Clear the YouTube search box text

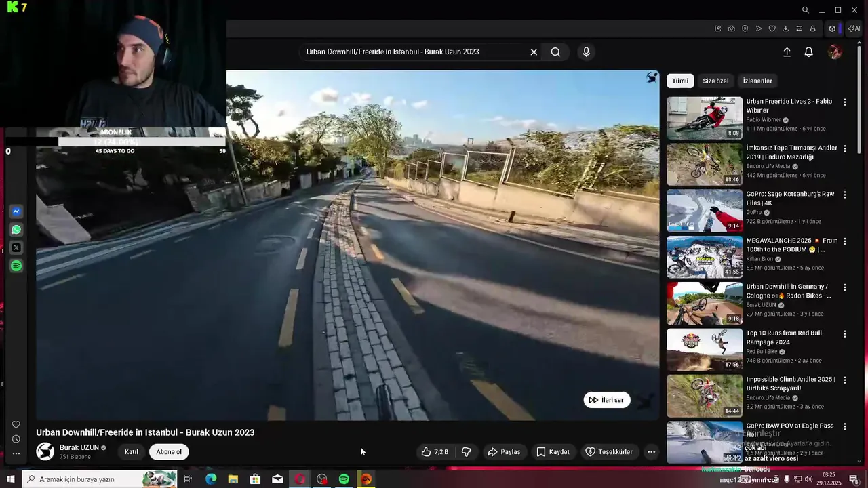534,52
